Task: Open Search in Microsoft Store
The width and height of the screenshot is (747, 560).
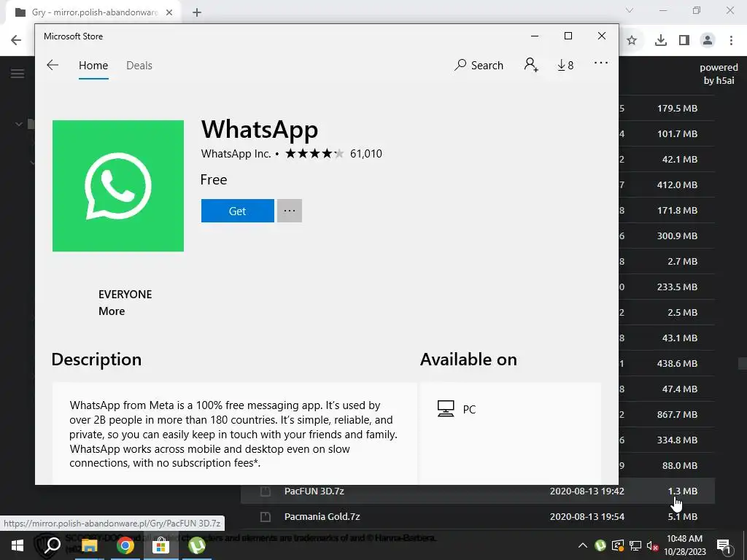Action: click(479, 65)
